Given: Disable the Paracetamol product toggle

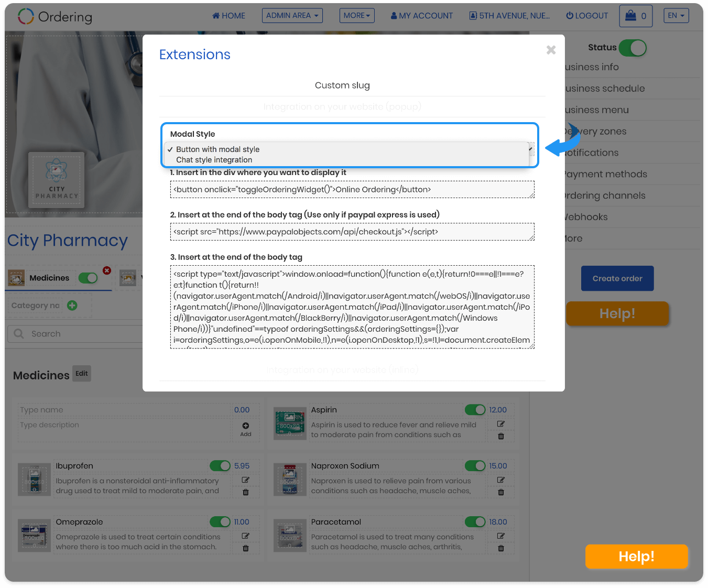Looking at the screenshot, I should point(475,522).
